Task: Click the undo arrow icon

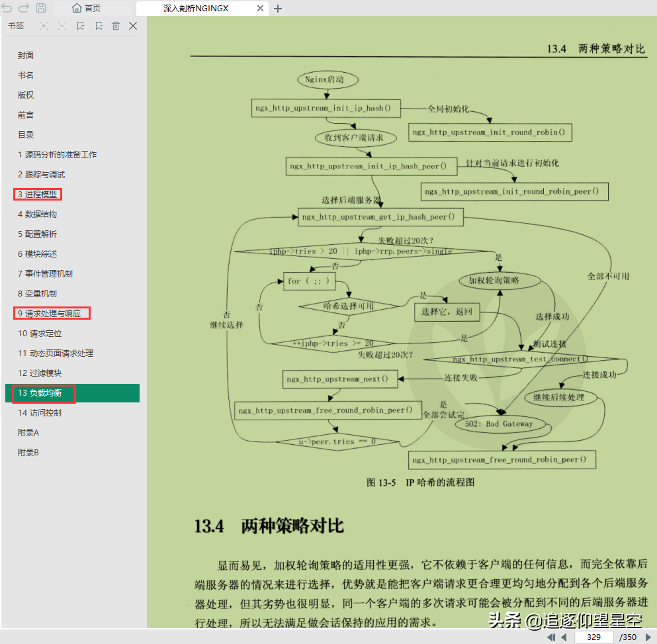Action: click(x=7, y=8)
